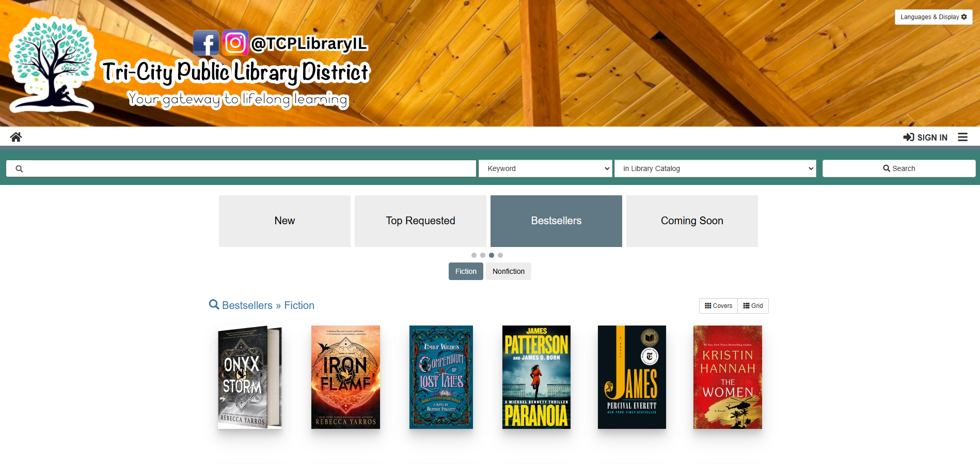
Task: Click the Tri-City Public Library District title
Action: point(235,72)
